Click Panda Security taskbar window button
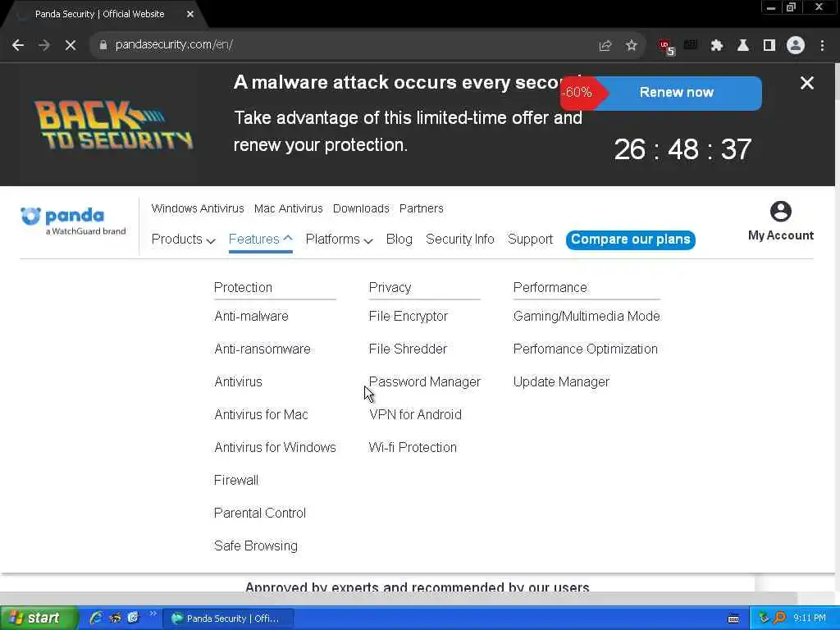 [229, 619]
